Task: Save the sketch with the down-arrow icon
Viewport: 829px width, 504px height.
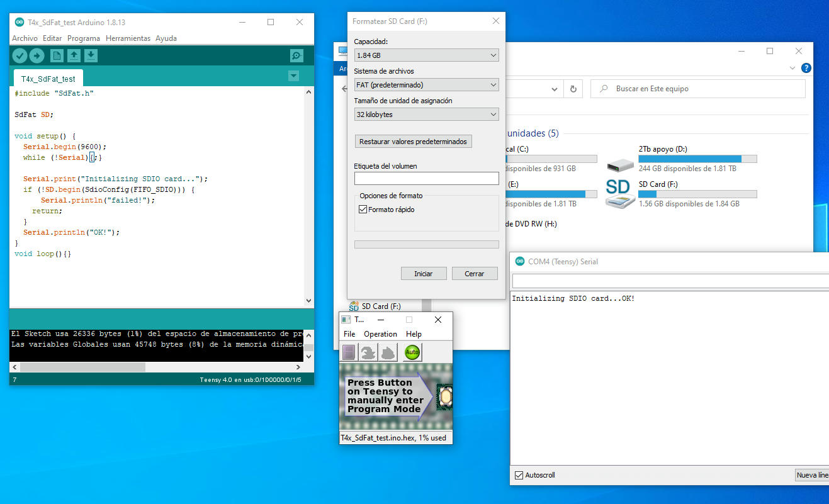Action: pyautogui.click(x=91, y=56)
